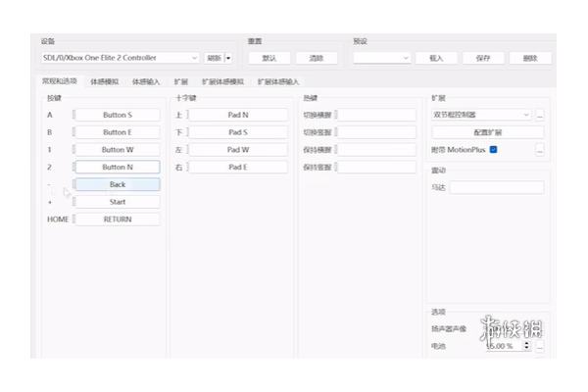Screen dimensions: 588x392
Task: Click the 载入 load profile button
Action: [x=436, y=58]
